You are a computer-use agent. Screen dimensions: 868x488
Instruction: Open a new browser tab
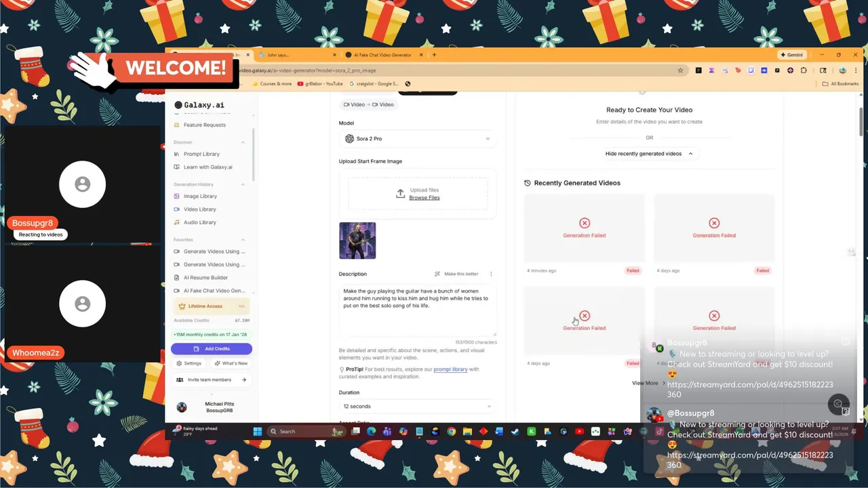pos(434,55)
